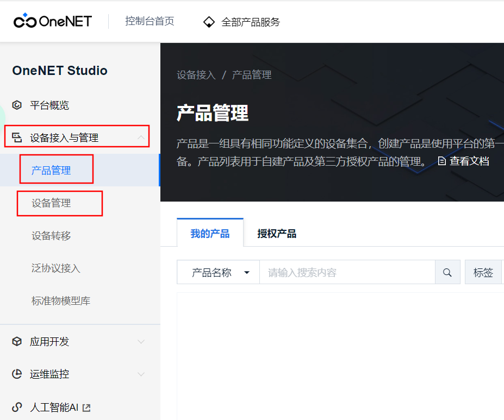Select the 平台概览 overview icon
Viewport: 504px width, 420px height.
tap(16, 105)
